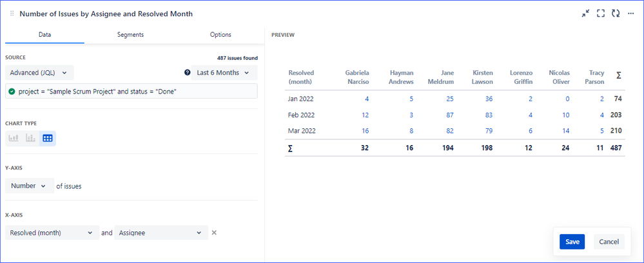Click Mar 2022 Gabriela Narciso value 16
The image size is (644, 263).
point(365,131)
